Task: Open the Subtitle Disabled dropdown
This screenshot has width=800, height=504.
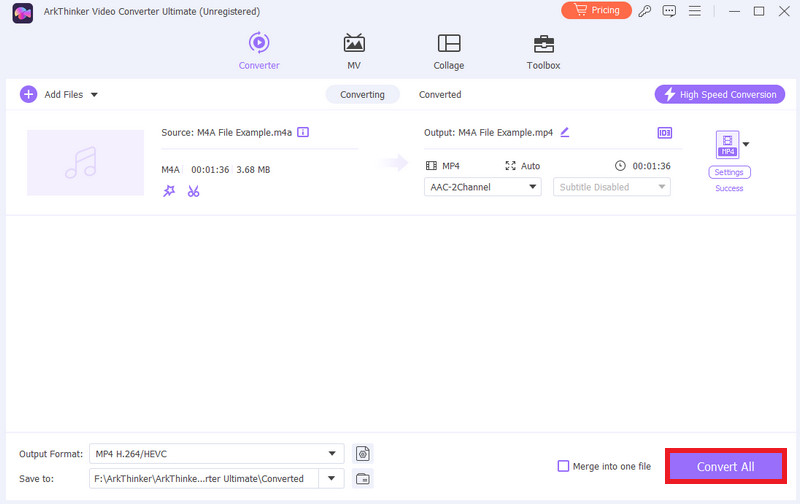Action: [x=611, y=187]
